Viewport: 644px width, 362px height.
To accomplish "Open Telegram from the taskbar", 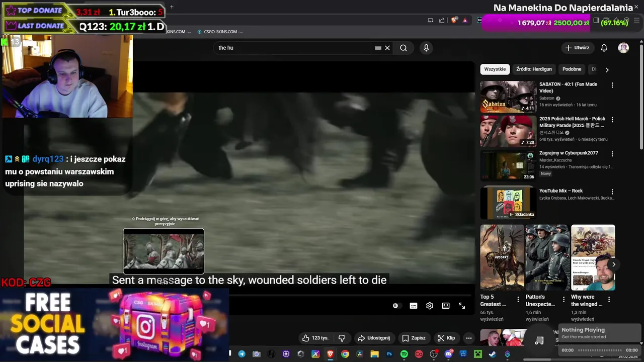I will (x=242, y=354).
